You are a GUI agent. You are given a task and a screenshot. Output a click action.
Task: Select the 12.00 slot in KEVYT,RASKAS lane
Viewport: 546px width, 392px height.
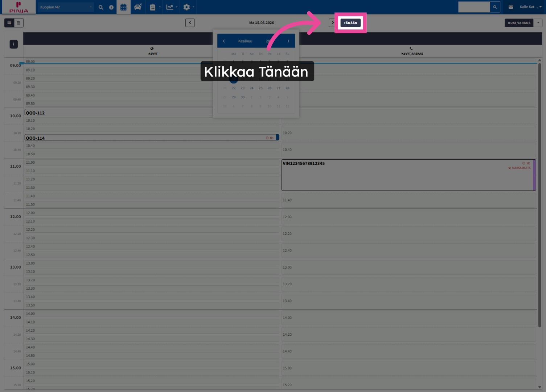click(409, 217)
